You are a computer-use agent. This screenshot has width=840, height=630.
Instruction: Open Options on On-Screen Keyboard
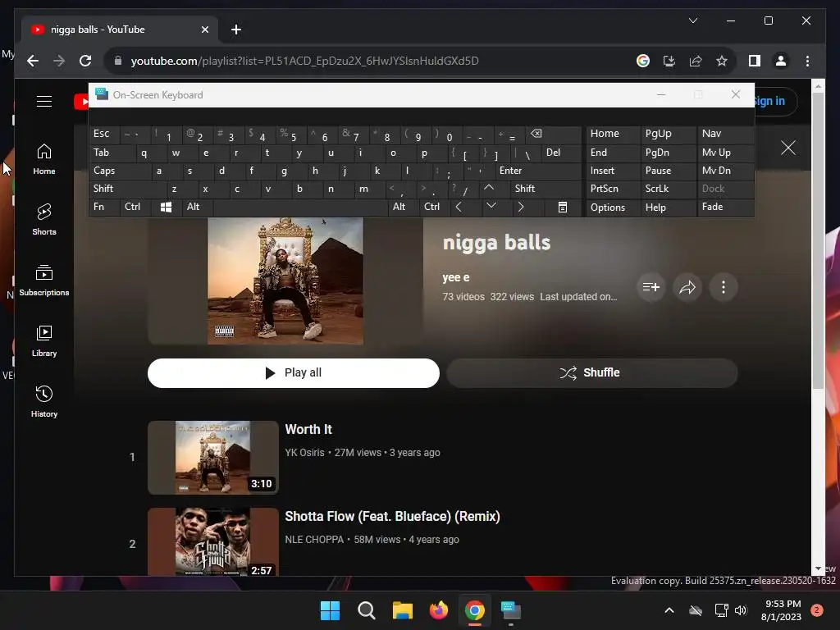point(613,207)
